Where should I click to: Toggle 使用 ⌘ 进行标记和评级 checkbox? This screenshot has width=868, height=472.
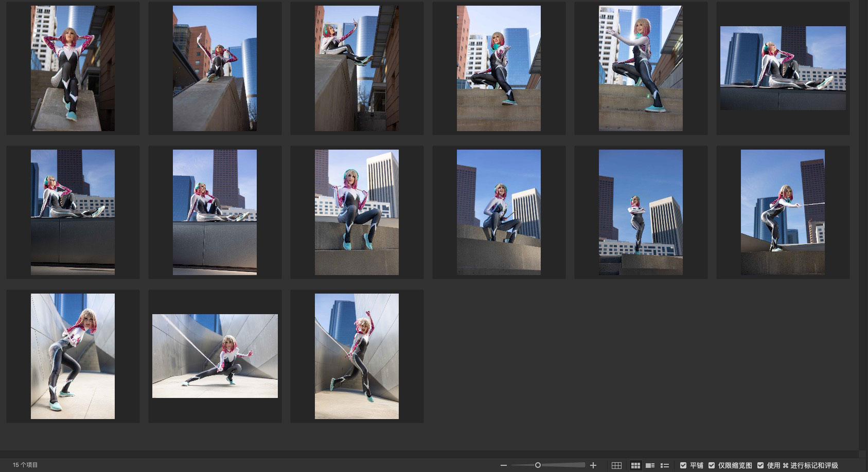pyautogui.click(x=760, y=465)
